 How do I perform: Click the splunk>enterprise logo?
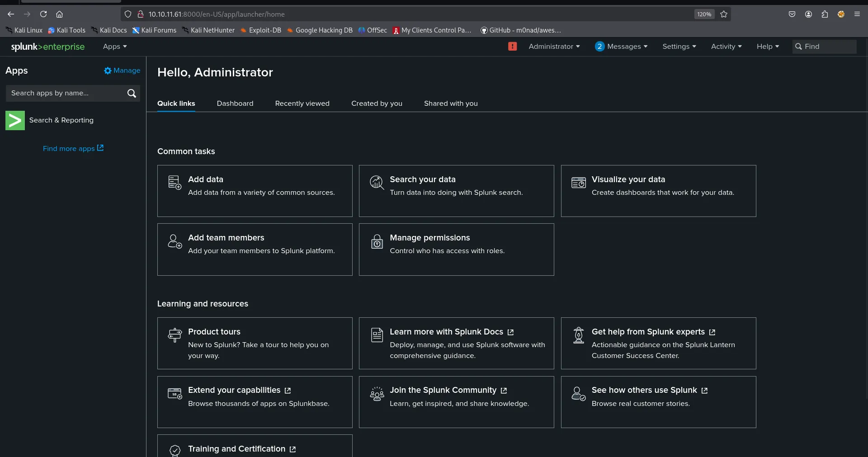click(48, 47)
